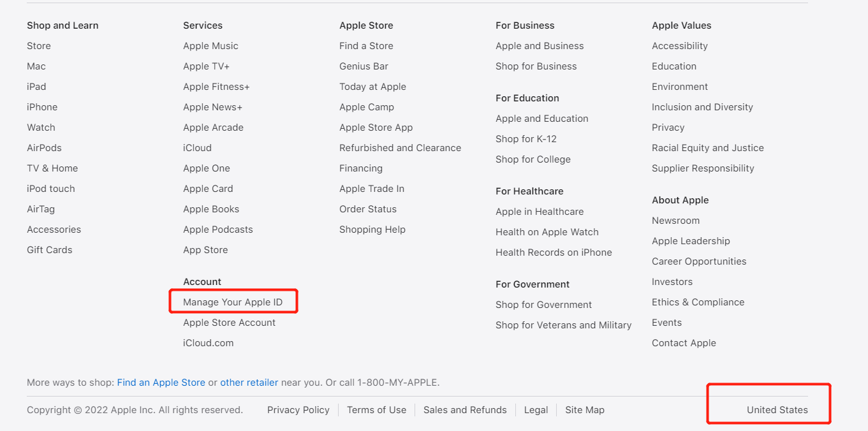Select iPhone under Shop and Learn

click(42, 107)
